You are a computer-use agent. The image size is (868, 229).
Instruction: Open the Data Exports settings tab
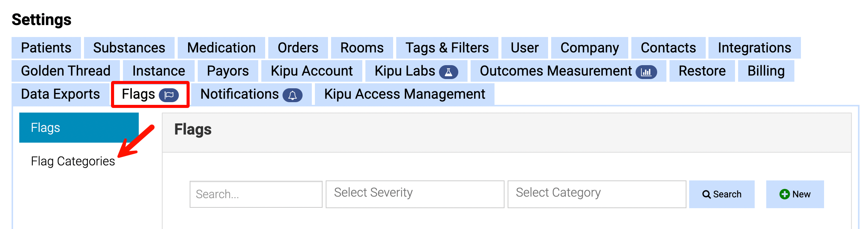pyautogui.click(x=60, y=94)
